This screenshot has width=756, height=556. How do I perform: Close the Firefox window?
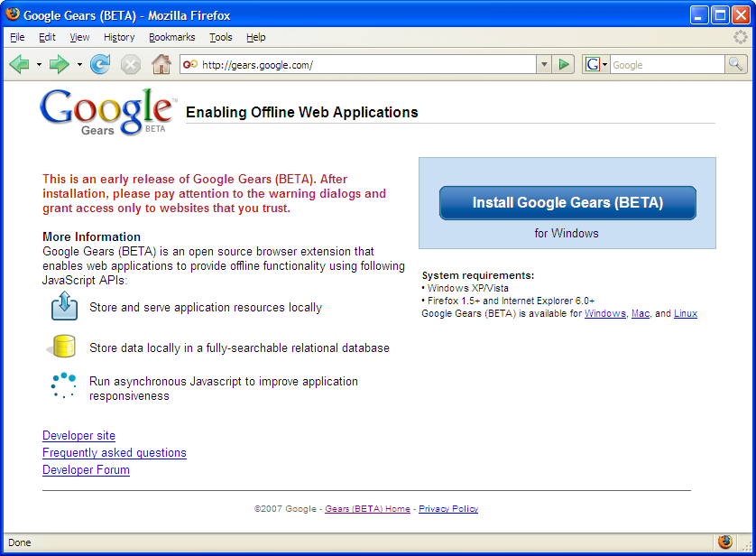point(741,15)
